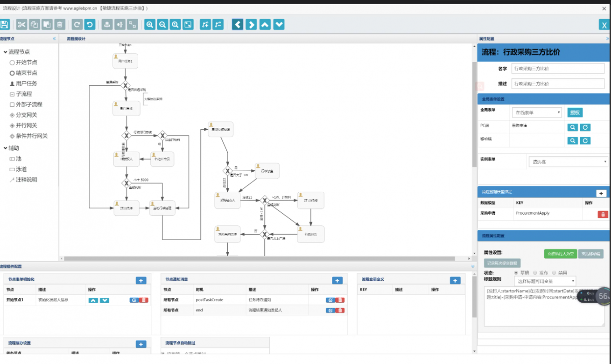Search the 移动端 form with the magnifier button
Viewport: 611px width, 364px height.
[x=573, y=140]
